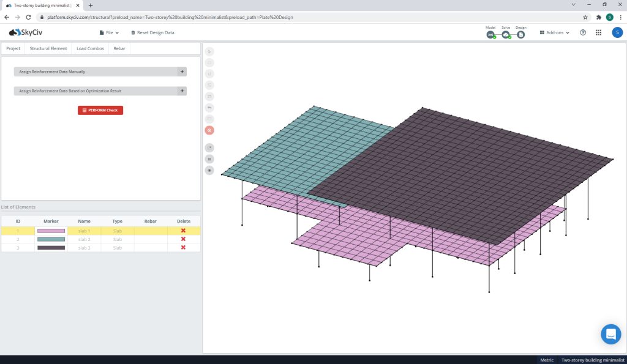Open the Structural Element tab
This screenshot has width=627, height=364.
click(x=48, y=48)
